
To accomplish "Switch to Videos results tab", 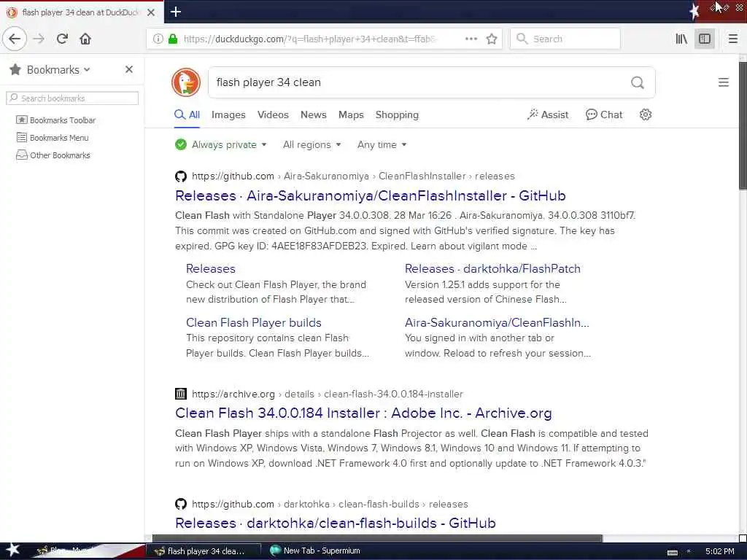I will [x=273, y=114].
